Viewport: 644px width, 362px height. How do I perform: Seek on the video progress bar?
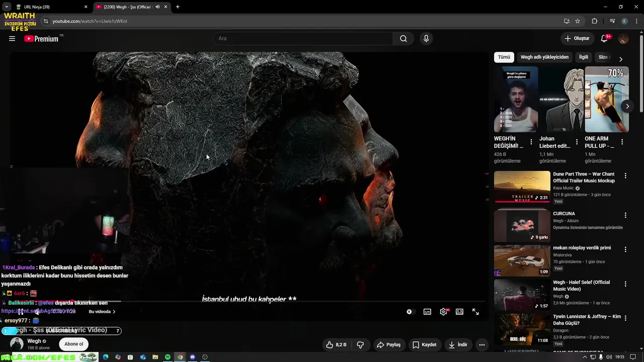(x=249, y=302)
